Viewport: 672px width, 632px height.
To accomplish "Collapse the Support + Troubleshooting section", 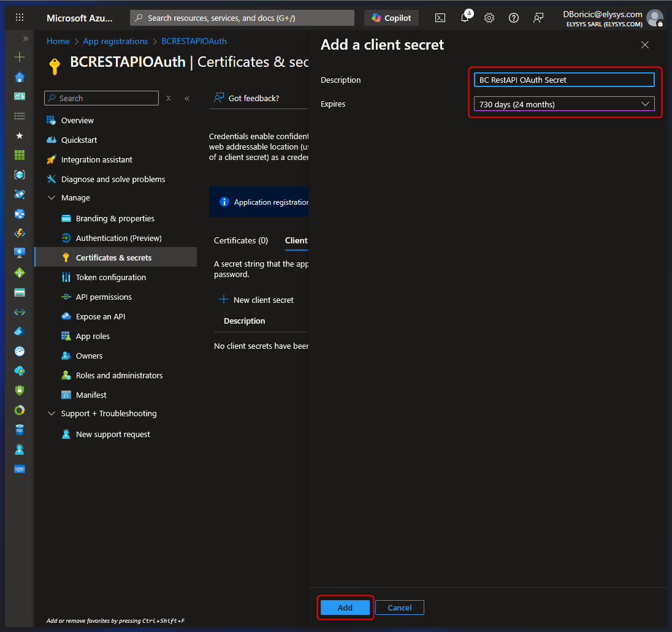I will (x=52, y=414).
